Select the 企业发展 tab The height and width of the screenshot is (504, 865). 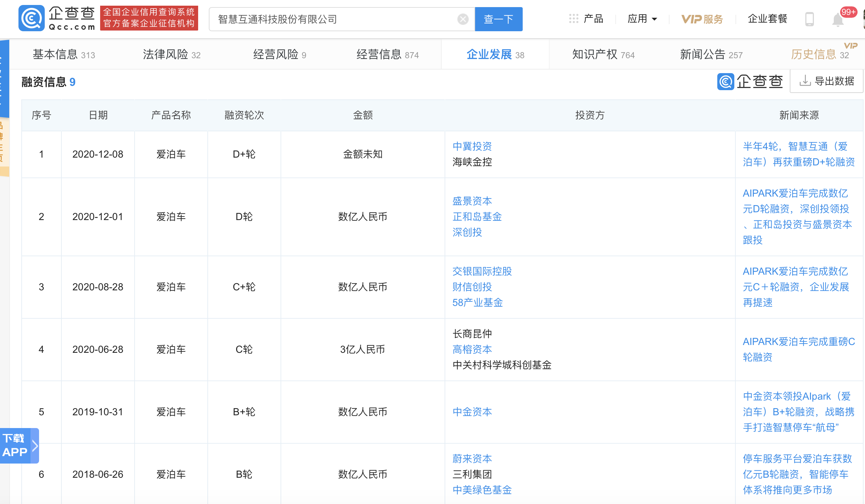click(495, 55)
